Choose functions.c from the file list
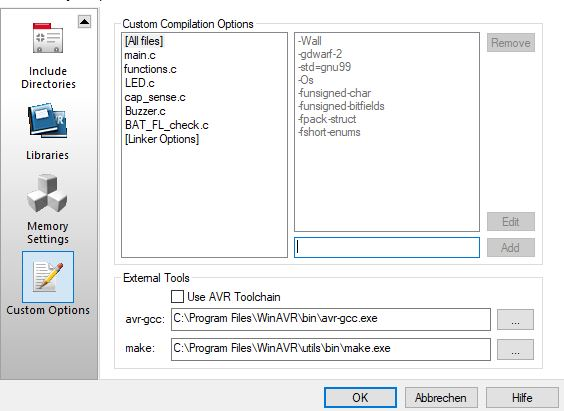This screenshot has width=564, height=411. point(150,69)
